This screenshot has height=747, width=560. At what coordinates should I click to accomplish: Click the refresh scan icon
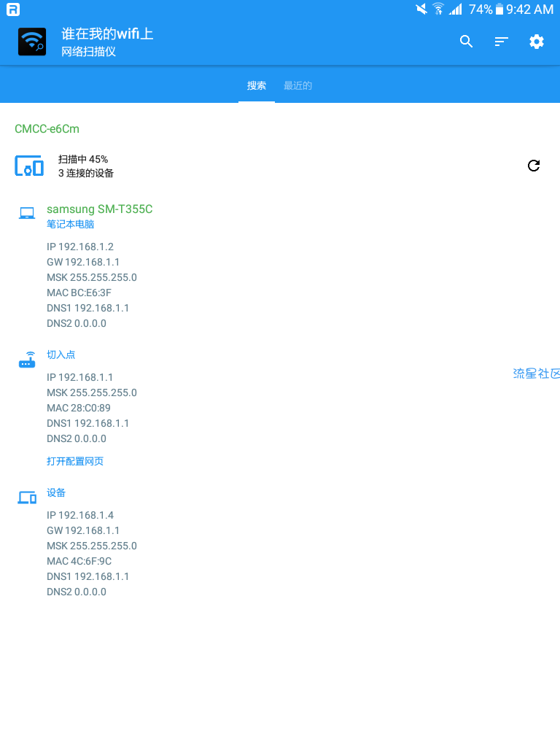pyautogui.click(x=534, y=166)
